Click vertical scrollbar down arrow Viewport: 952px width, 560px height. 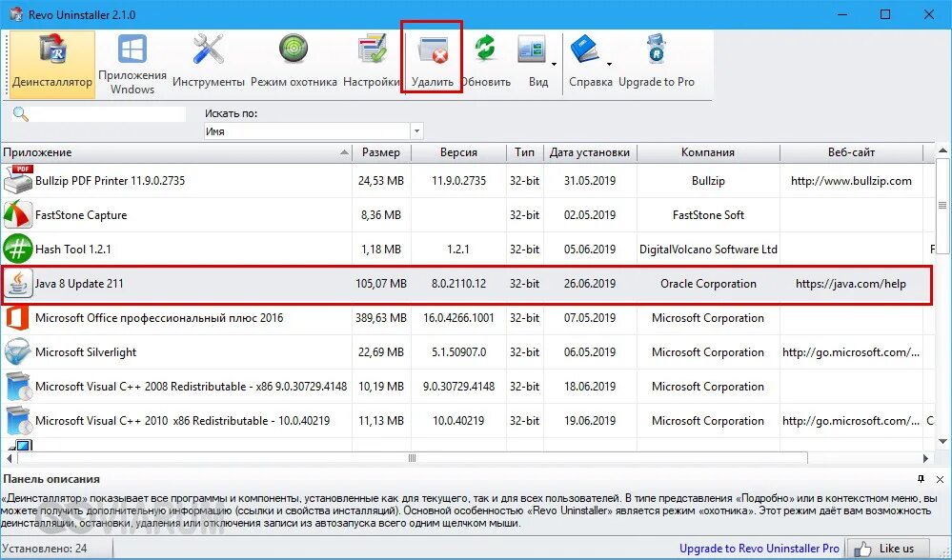[x=942, y=442]
